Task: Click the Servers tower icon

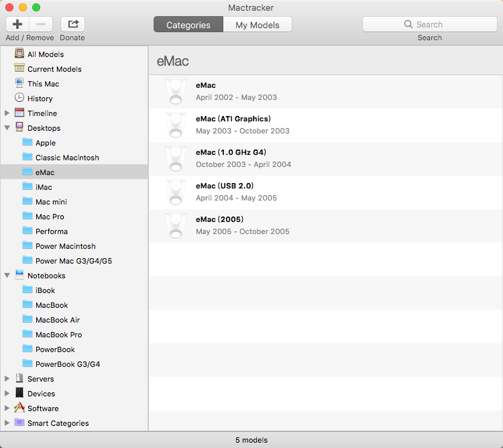Action: click(19, 378)
